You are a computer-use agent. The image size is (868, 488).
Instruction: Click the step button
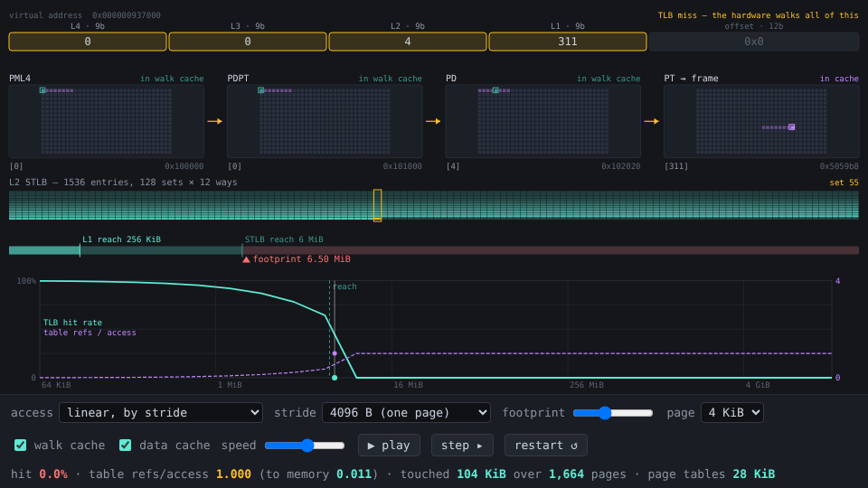tap(462, 446)
